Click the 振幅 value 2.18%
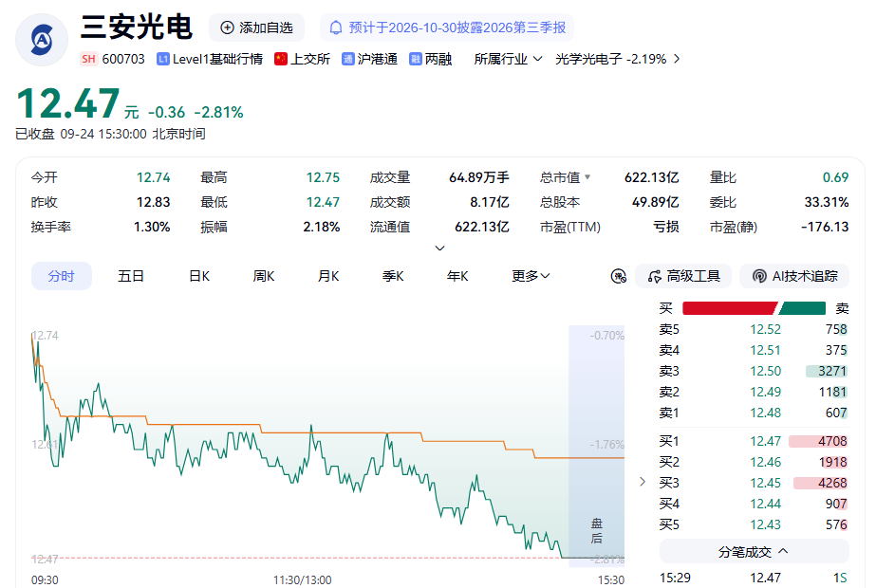The width and height of the screenshot is (876, 588). click(321, 227)
